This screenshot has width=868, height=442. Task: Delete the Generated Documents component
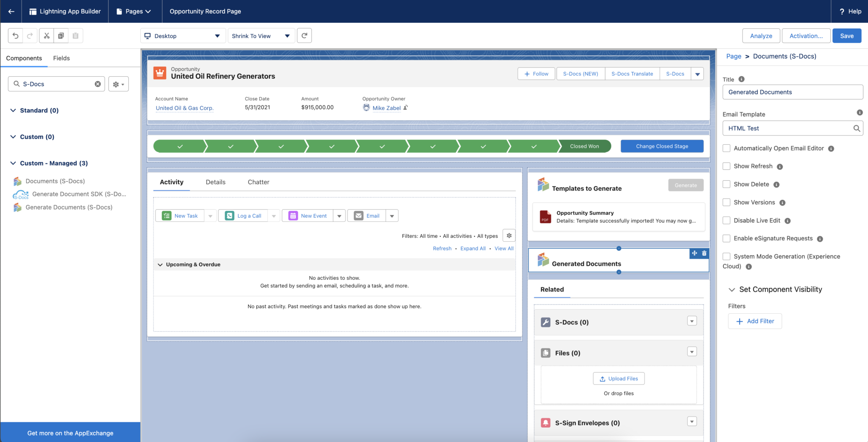pyautogui.click(x=704, y=253)
